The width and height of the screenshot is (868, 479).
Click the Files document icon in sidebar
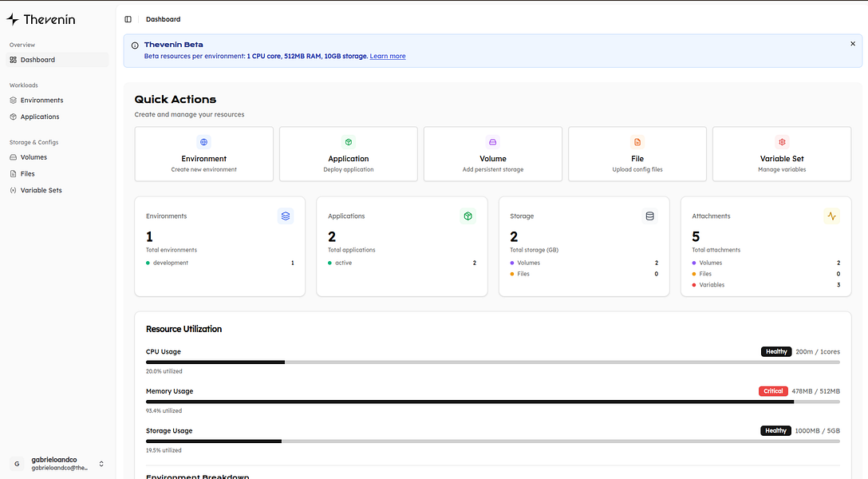14,174
